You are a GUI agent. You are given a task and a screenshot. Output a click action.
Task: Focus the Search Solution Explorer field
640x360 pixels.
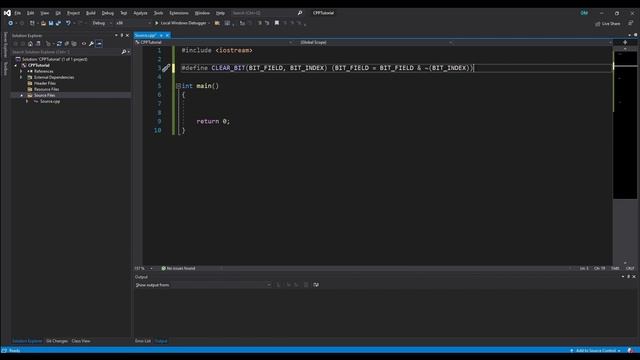pos(66,52)
